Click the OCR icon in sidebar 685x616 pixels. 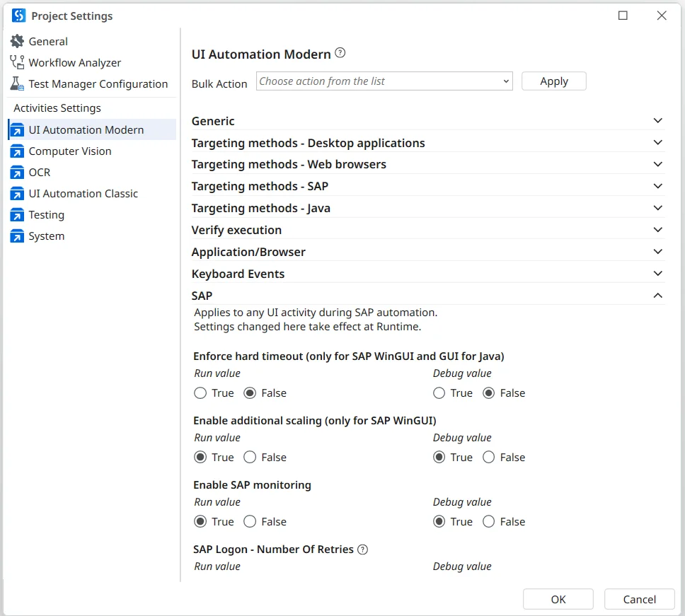pyautogui.click(x=17, y=173)
